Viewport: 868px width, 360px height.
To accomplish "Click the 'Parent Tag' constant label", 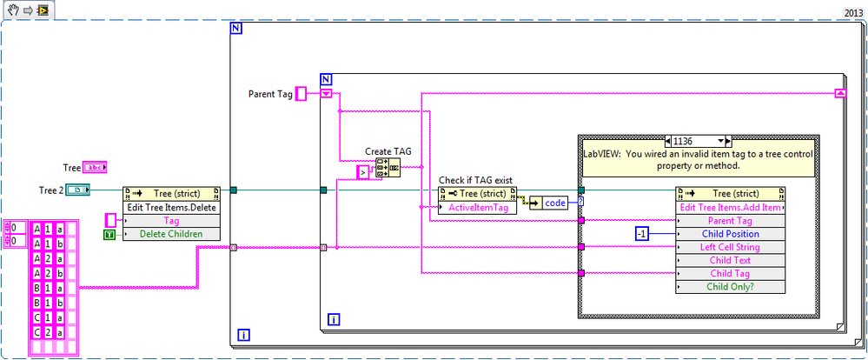I will tap(270, 94).
